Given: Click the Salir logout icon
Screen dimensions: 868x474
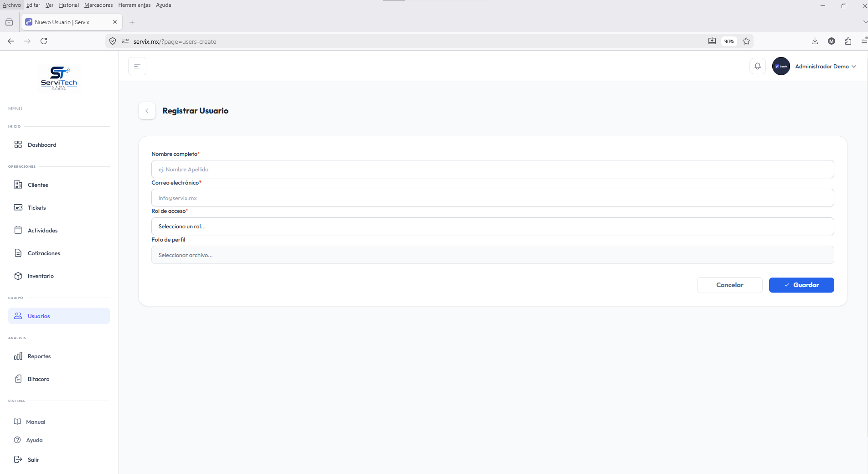Looking at the screenshot, I should pos(18,459).
